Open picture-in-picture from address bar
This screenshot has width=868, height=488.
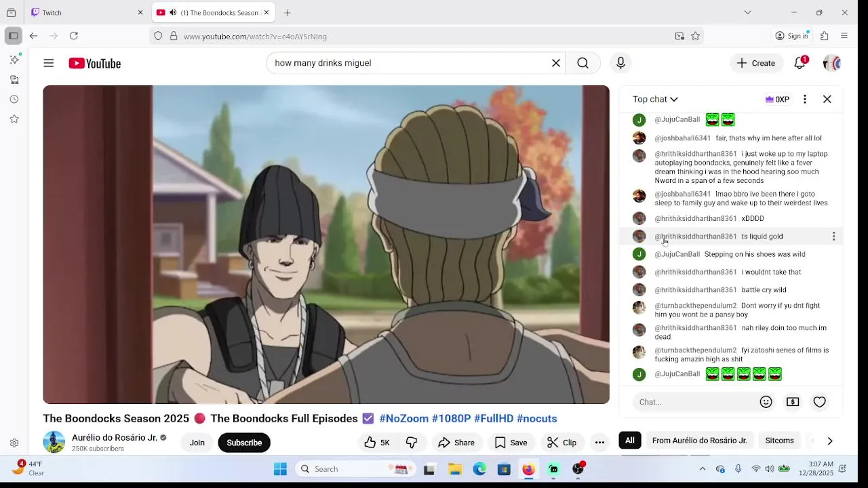(679, 37)
